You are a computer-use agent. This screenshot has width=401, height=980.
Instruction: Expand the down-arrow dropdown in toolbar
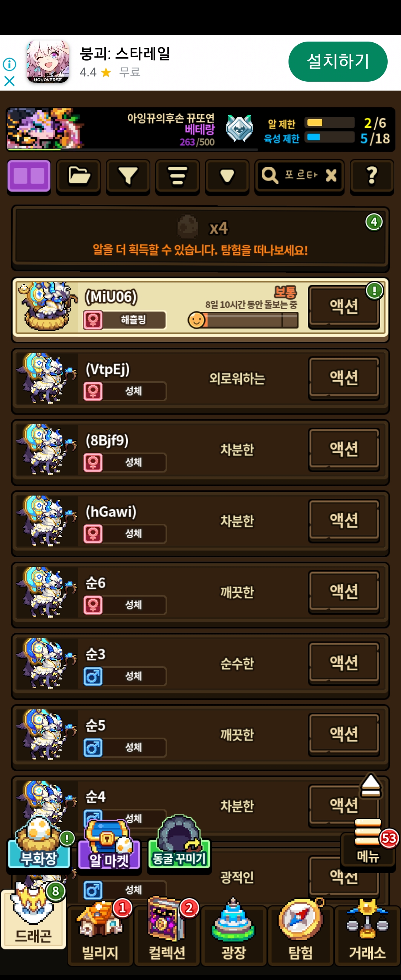tap(227, 176)
